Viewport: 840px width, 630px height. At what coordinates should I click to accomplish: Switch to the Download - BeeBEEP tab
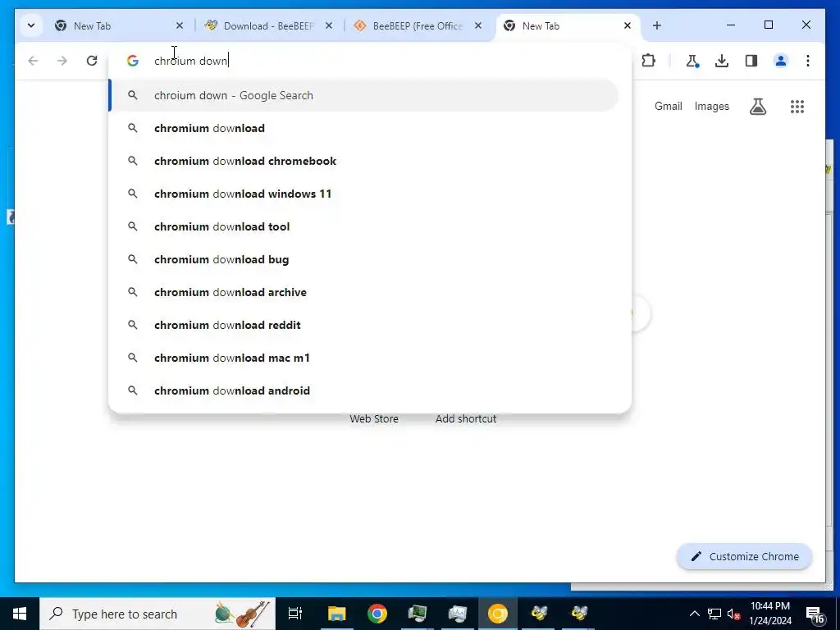[x=268, y=25]
